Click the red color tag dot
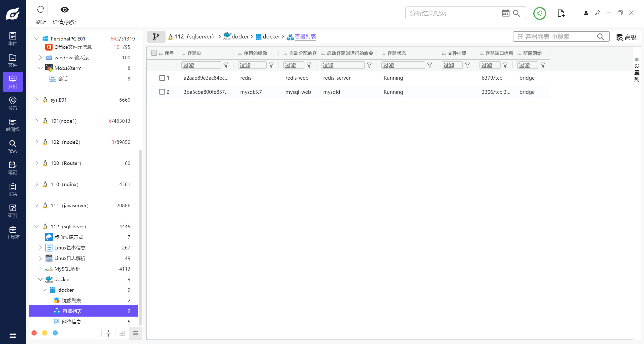Viewport: 644px width, 344px height. coord(34,333)
